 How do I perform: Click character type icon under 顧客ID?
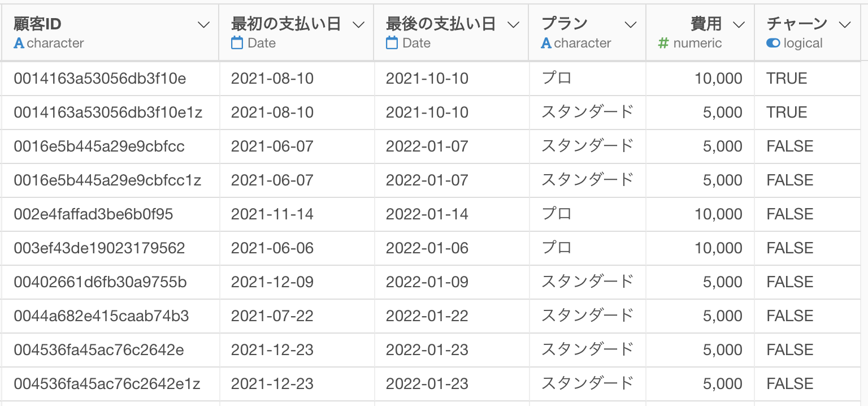(x=19, y=44)
